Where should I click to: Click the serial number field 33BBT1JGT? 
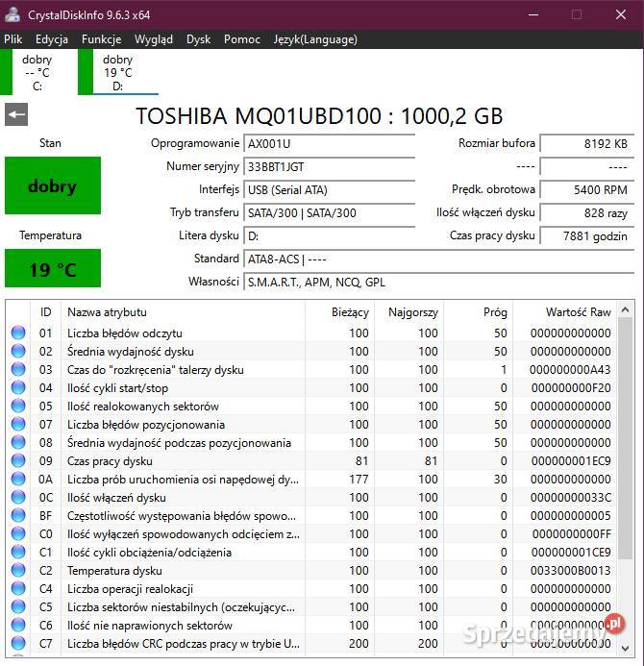[330, 166]
